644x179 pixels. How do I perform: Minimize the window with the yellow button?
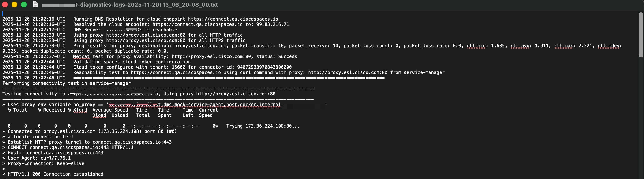pyautogui.click(x=14, y=5)
